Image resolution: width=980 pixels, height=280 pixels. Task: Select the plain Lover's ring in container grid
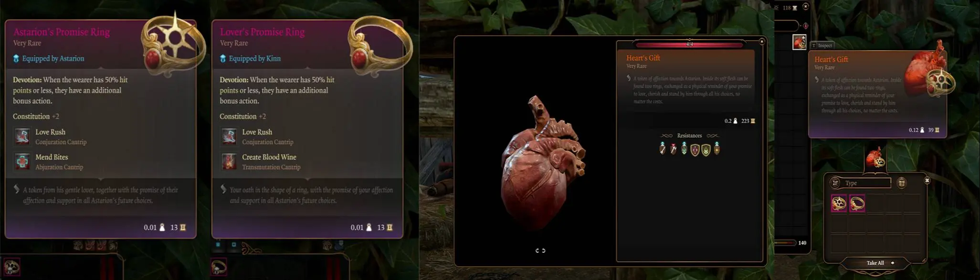[x=857, y=204]
